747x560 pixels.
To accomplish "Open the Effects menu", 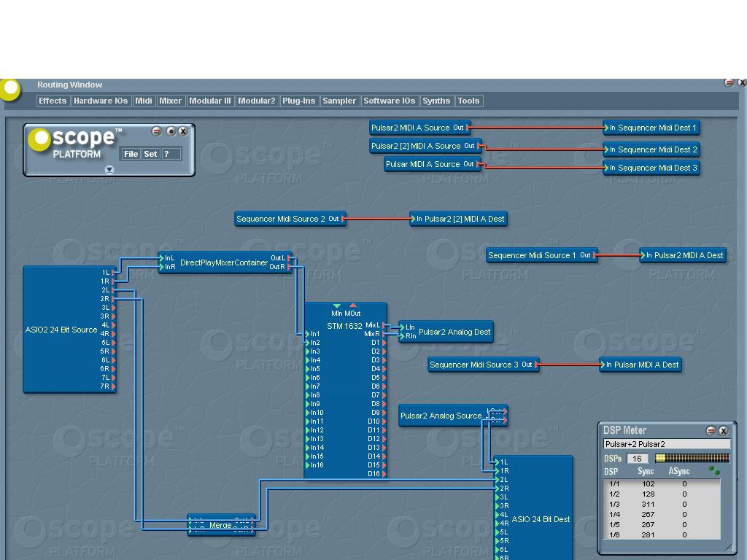I will [x=53, y=101].
